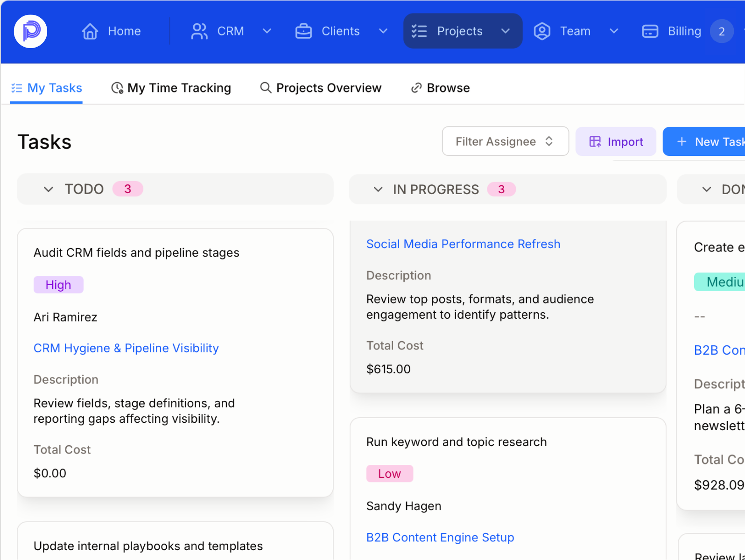Open the Team menu item
Screen dimensions: 745x560
pyautogui.click(x=576, y=31)
